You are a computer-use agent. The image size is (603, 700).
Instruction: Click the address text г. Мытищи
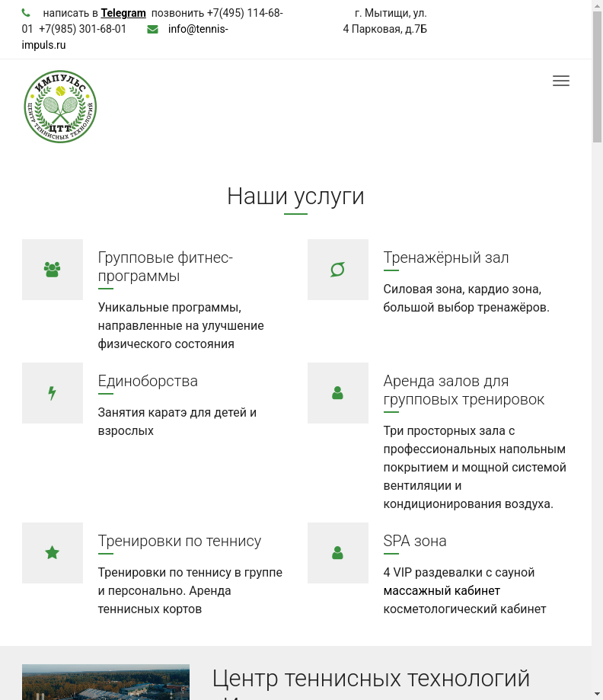384,21
